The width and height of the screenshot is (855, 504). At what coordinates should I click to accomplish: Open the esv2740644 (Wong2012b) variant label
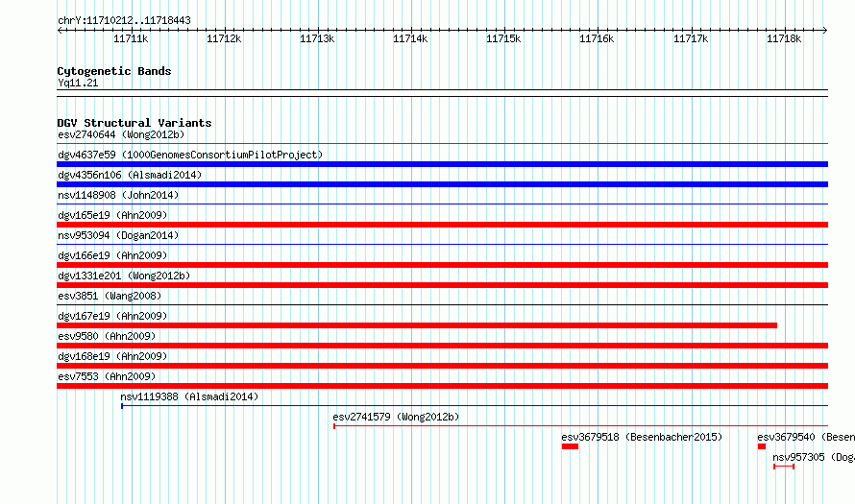point(121,134)
